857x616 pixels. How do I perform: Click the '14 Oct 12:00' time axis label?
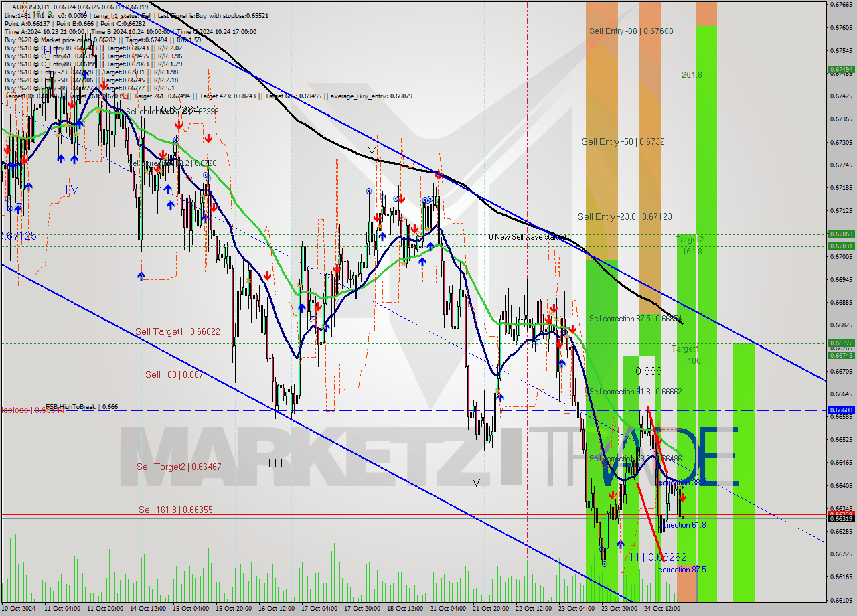pyautogui.click(x=147, y=609)
